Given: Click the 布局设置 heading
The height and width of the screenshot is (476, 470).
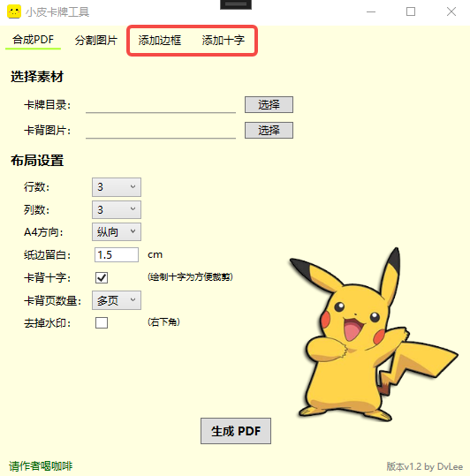Looking at the screenshot, I should point(37,161).
